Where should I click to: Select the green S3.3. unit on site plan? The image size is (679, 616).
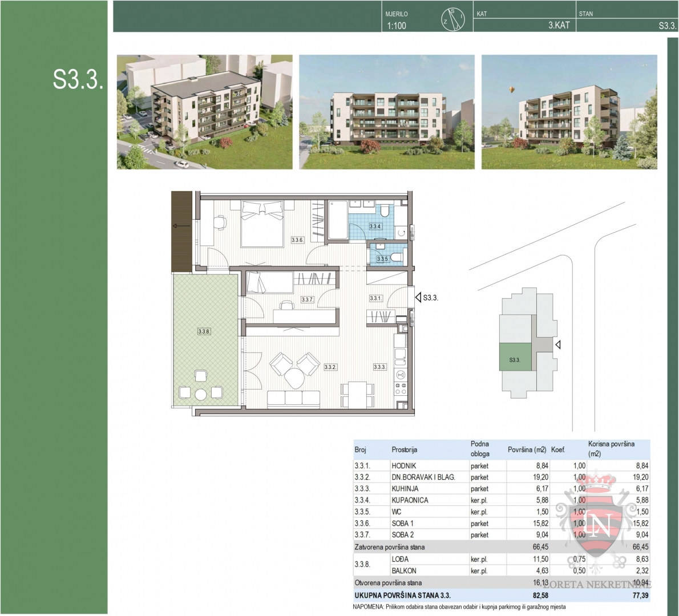[515, 359]
